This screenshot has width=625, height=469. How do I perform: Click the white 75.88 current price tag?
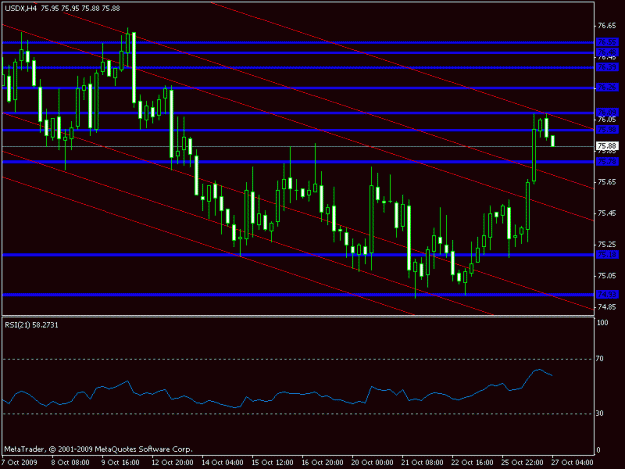point(607,146)
